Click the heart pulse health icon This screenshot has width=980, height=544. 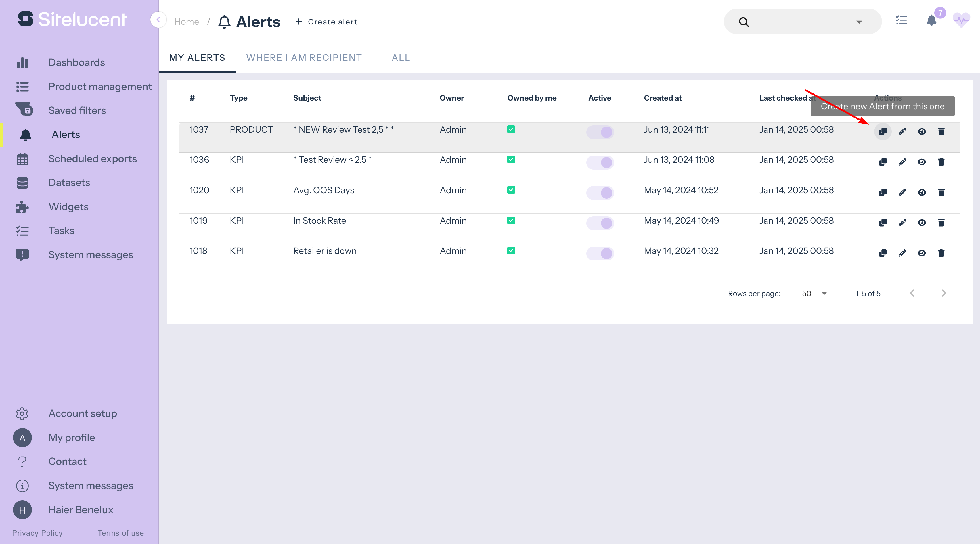(961, 20)
